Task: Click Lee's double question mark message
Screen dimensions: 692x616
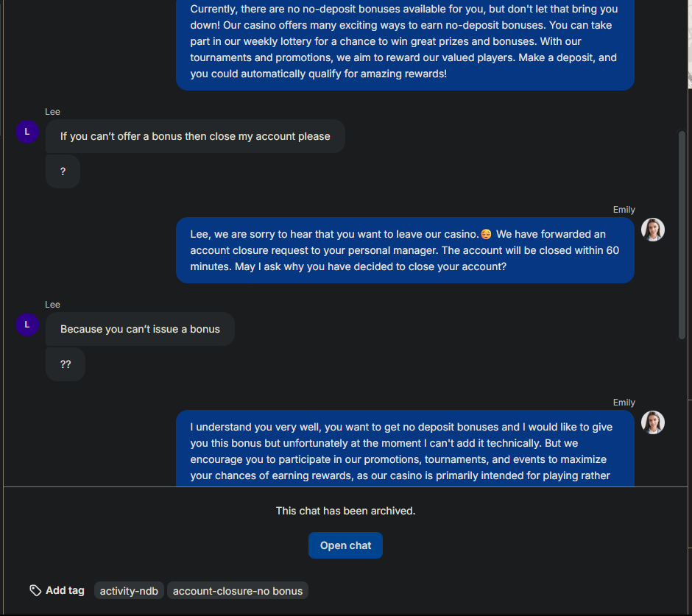Action: (x=66, y=364)
